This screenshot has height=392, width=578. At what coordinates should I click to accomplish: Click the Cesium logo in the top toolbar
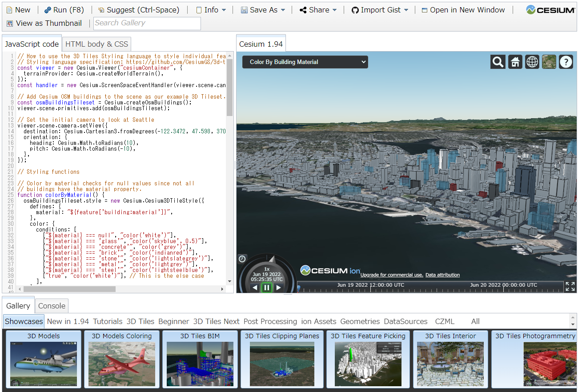[550, 9]
